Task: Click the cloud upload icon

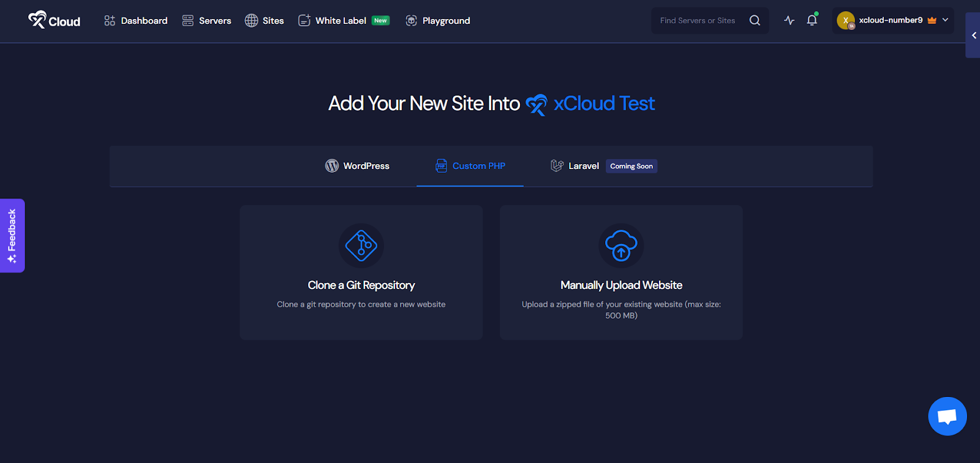Action: (x=621, y=246)
